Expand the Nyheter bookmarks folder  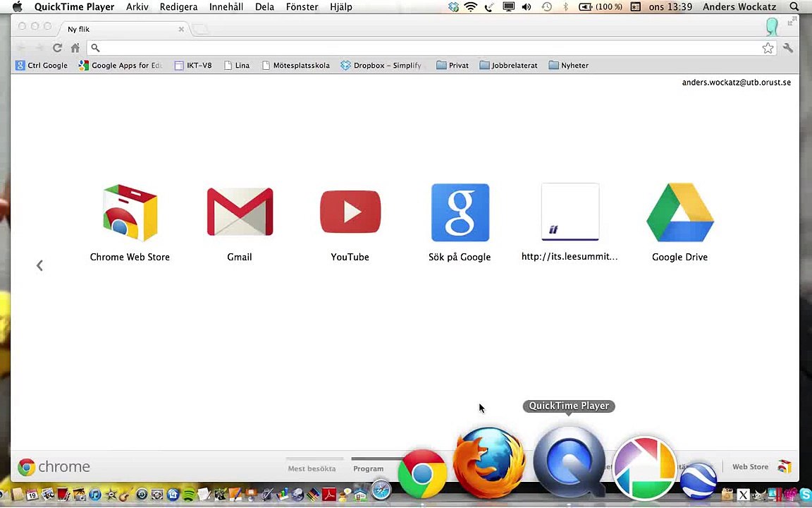point(569,66)
